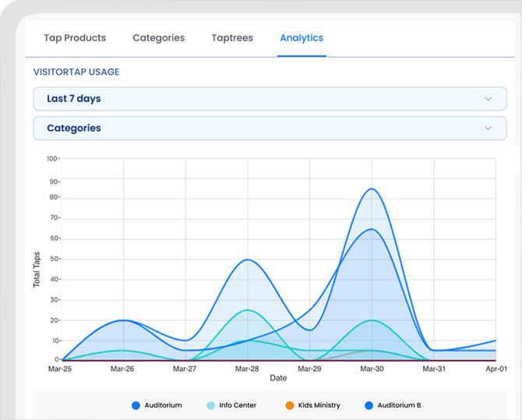
Task: Click the orange Kids Ministry legend dot
Action: click(x=289, y=405)
